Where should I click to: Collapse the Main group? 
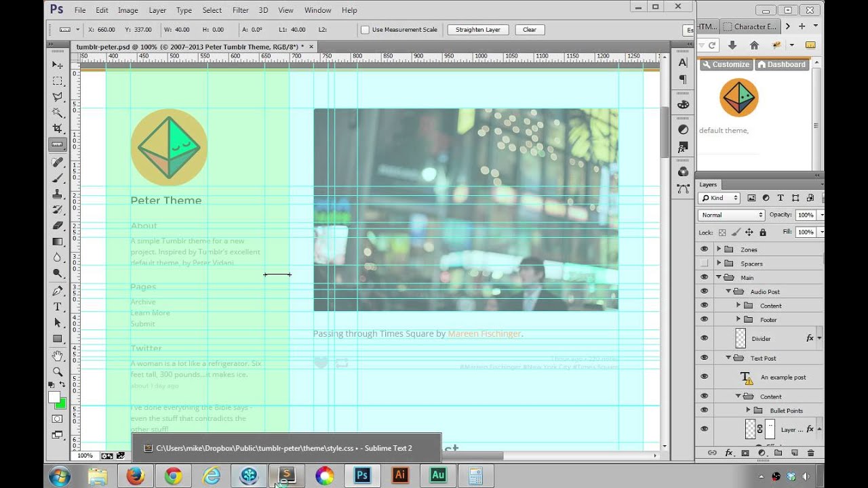point(719,278)
